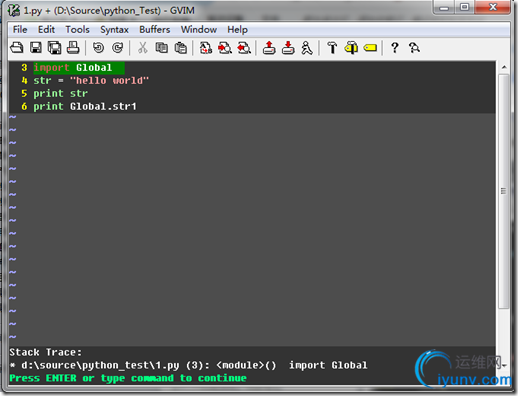Minimize the GVIM window
This screenshot has height=396, width=518.
pos(444,7)
